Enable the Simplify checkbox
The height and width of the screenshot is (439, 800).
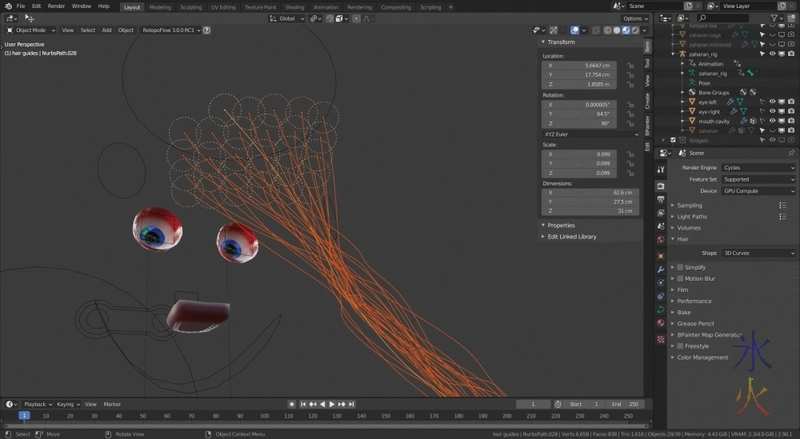(680, 267)
